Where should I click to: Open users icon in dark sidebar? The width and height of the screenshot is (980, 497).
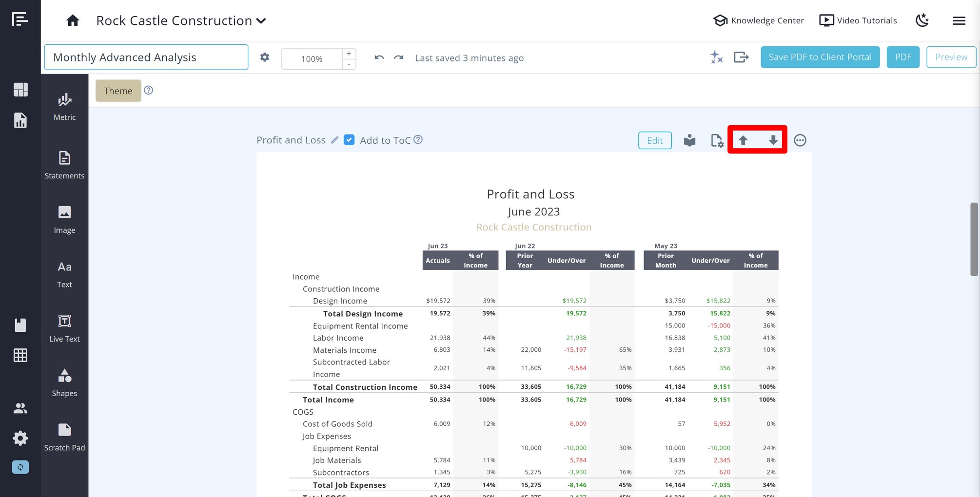[x=20, y=408]
